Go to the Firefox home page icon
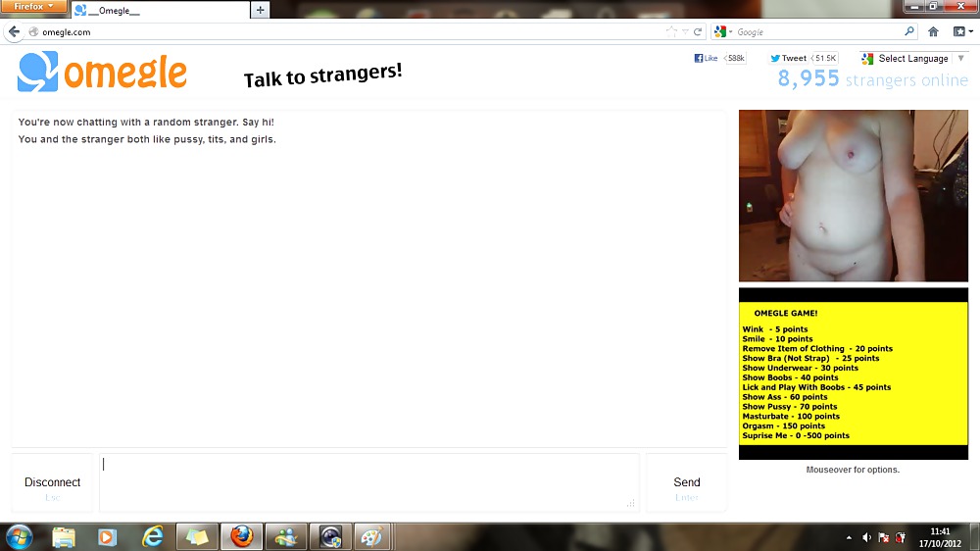The height and width of the screenshot is (551, 980). 933,32
